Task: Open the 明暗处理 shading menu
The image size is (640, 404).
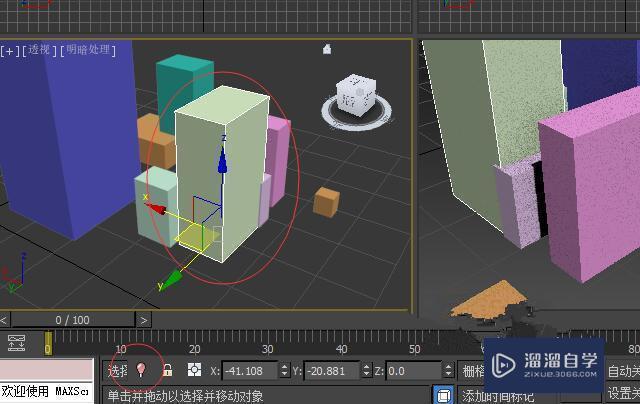Action: tap(90, 49)
